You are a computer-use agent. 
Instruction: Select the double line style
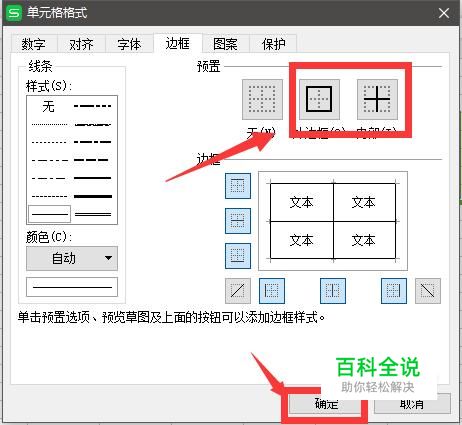click(93, 214)
